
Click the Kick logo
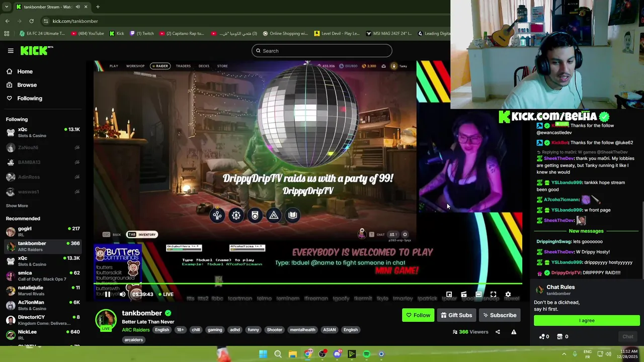36,50
